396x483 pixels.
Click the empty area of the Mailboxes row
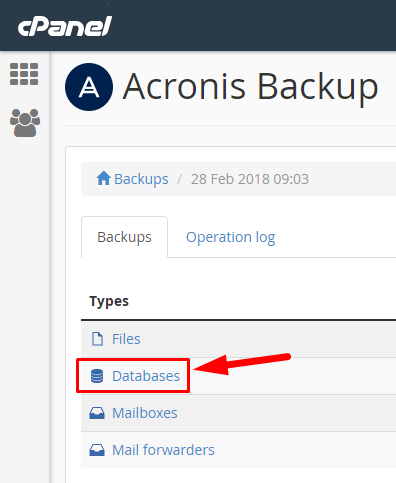[287, 413]
